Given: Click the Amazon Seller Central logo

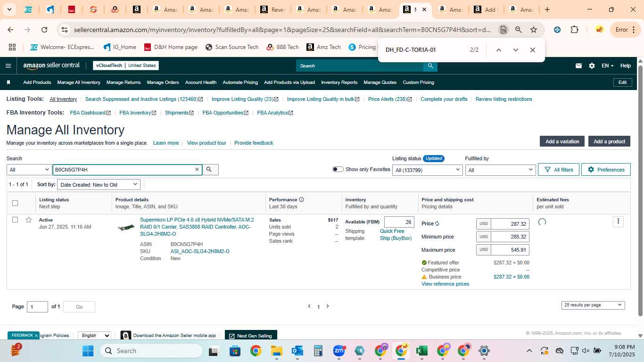Looking at the screenshot, I should [x=51, y=66].
